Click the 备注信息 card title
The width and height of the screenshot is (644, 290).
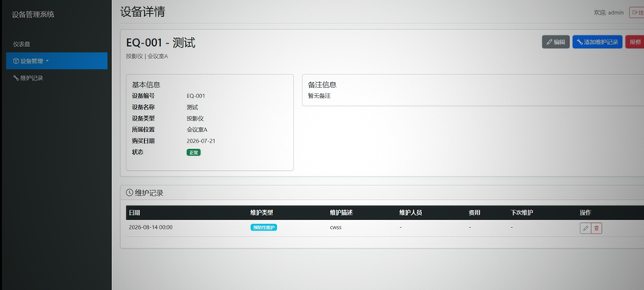tap(323, 85)
